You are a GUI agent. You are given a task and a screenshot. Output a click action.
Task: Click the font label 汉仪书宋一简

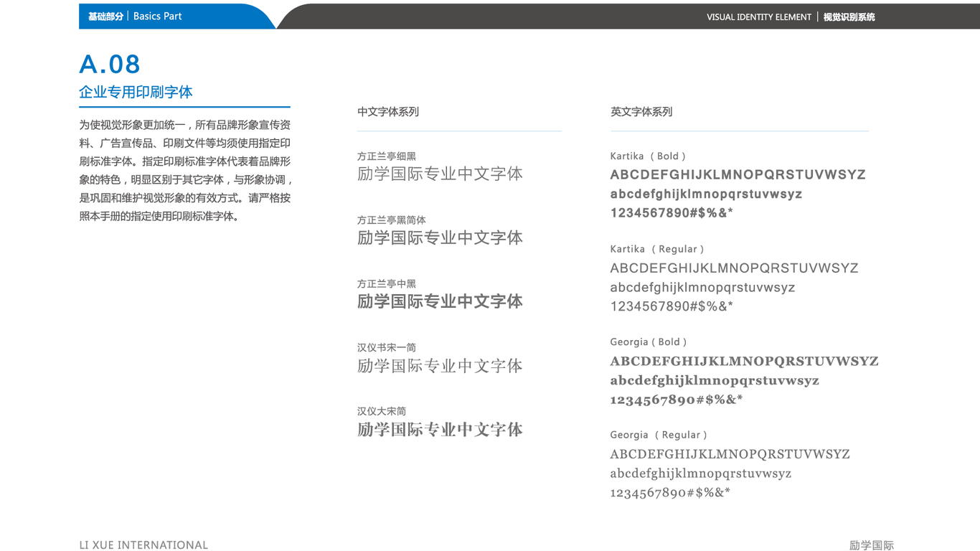pos(387,348)
